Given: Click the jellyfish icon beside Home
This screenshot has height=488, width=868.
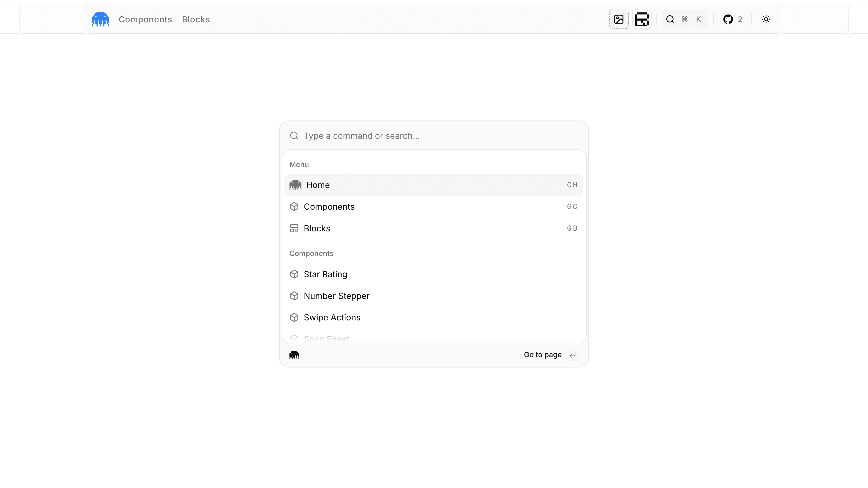Looking at the screenshot, I should 295,185.
